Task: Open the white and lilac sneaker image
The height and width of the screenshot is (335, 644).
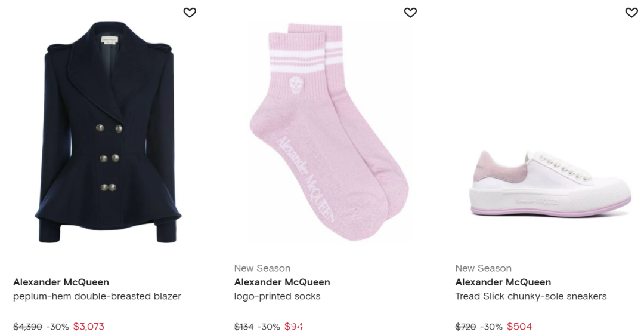Action: click(550, 183)
